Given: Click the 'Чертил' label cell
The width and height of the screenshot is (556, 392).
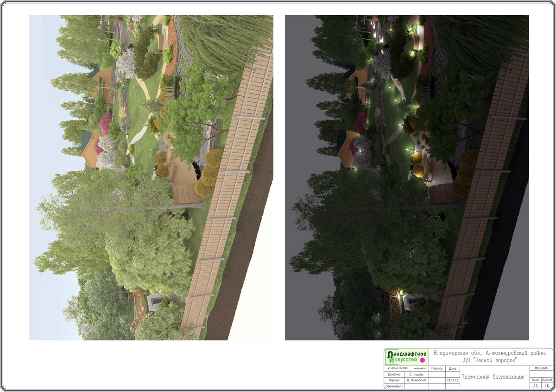Looking at the screenshot, I should tap(394, 380).
